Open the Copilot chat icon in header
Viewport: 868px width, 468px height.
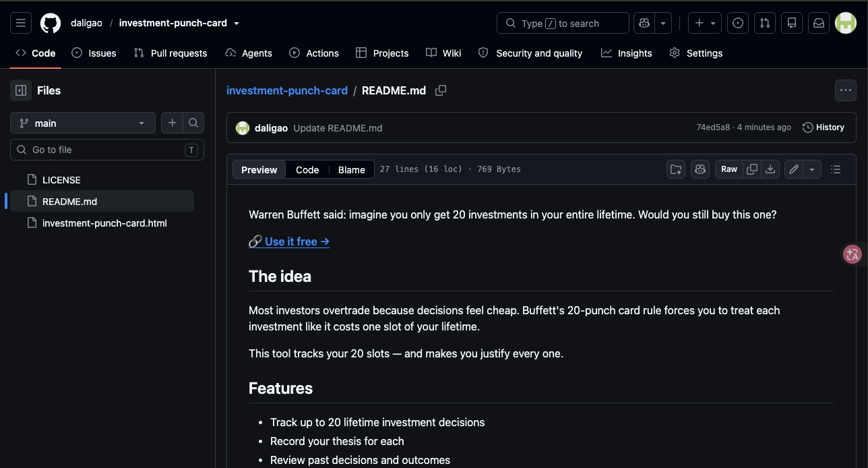point(644,23)
